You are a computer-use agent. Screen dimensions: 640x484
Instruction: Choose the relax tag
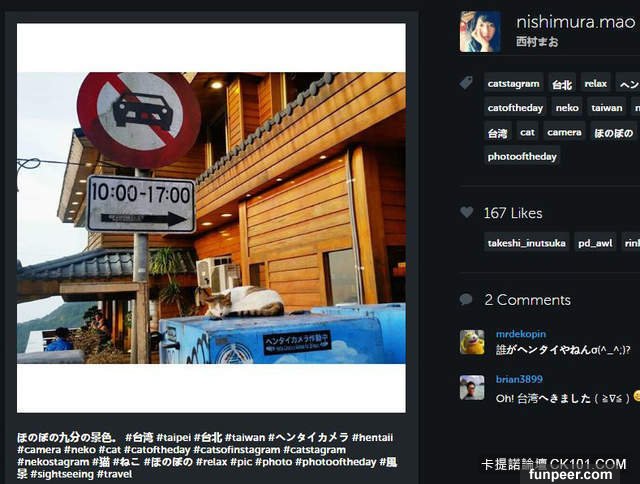coord(596,84)
